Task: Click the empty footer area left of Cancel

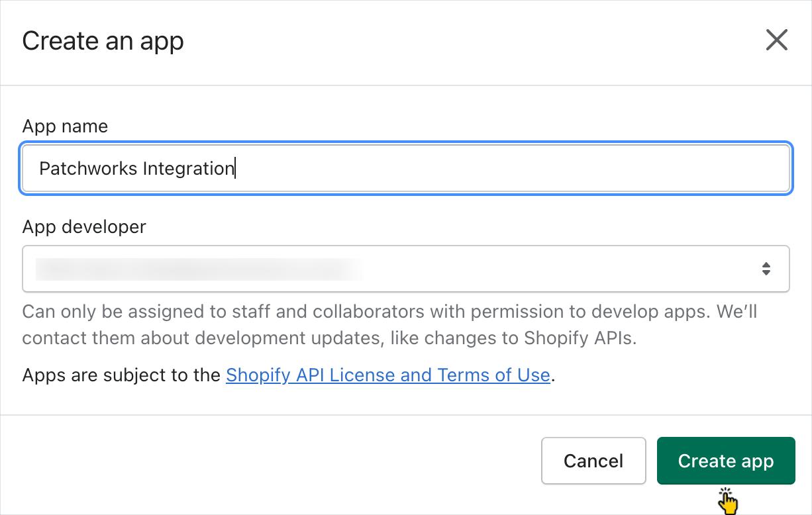Action: 265,461
